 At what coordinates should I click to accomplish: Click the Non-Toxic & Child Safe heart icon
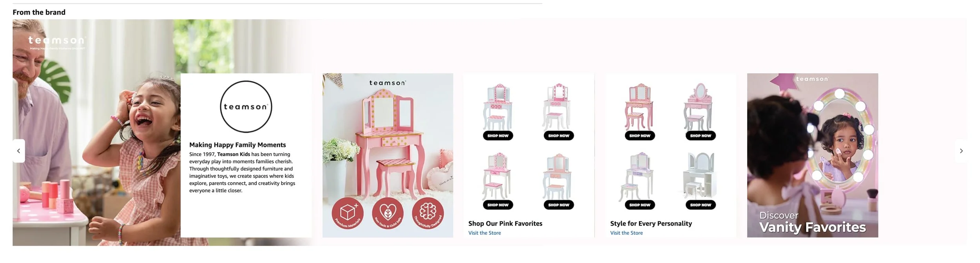click(x=388, y=214)
